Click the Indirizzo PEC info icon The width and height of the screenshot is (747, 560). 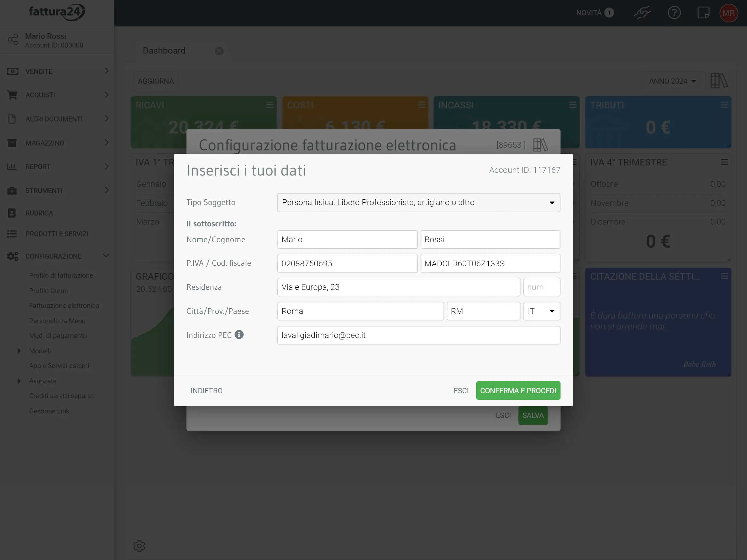239,334
